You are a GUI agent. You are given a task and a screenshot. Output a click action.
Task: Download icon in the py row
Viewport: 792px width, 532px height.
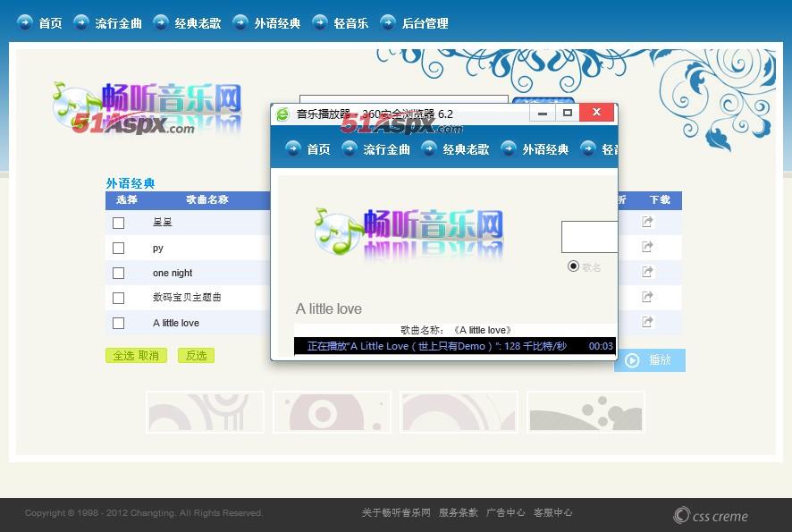(x=647, y=247)
